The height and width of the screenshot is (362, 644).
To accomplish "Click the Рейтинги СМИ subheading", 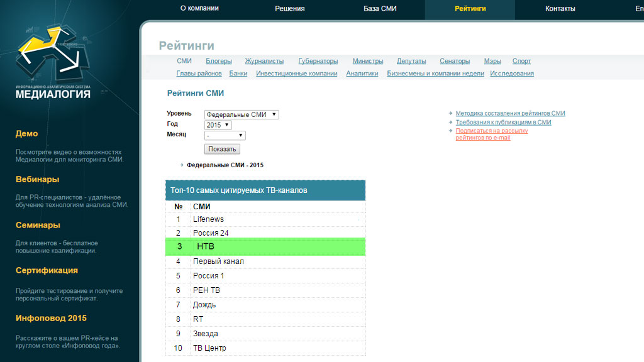I will pos(195,93).
